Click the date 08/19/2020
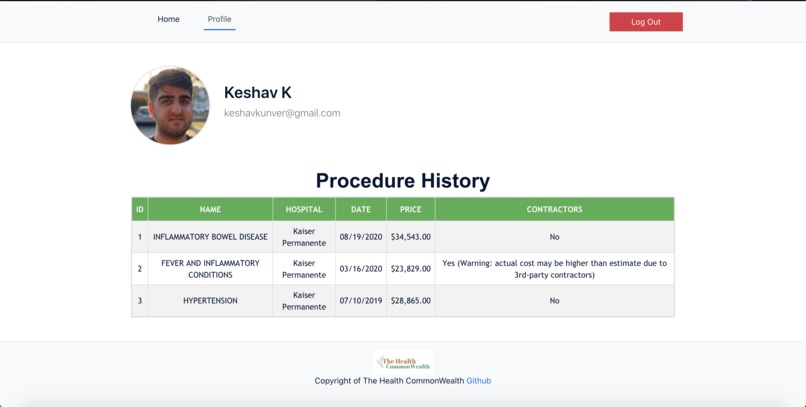806x407 pixels. [361, 237]
